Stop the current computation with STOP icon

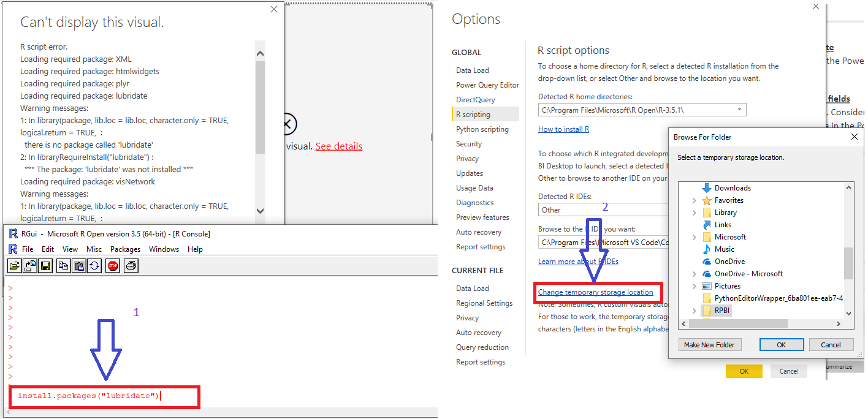[113, 265]
